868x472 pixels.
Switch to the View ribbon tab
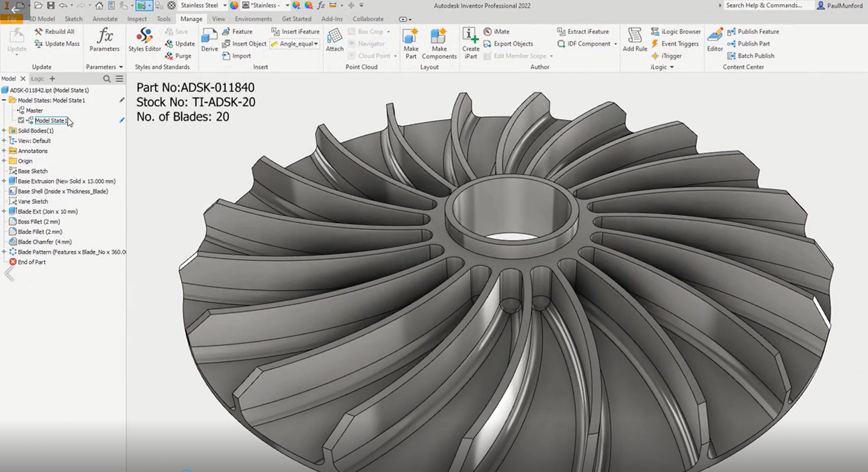[219, 19]
